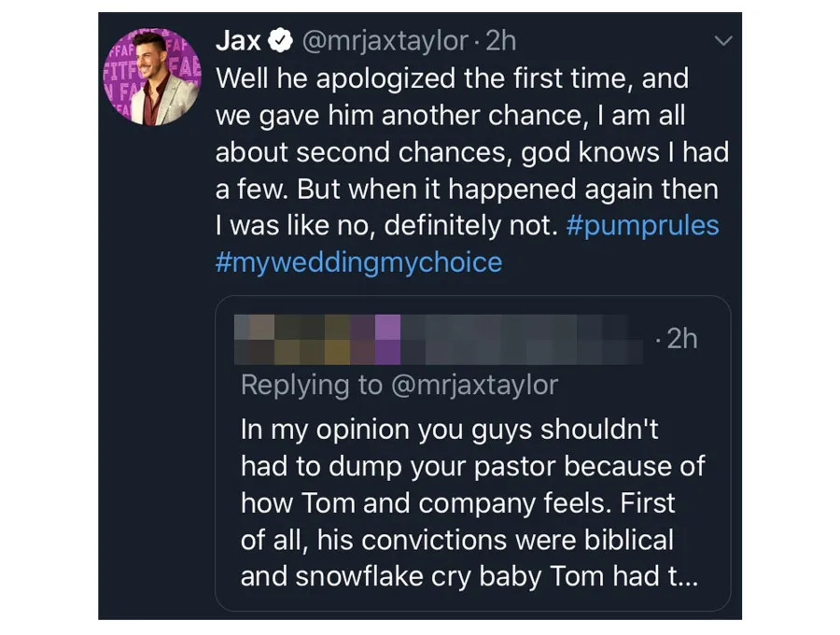
Task: Click the blue checkmark to view verification info
Action: tap(281, 40)
